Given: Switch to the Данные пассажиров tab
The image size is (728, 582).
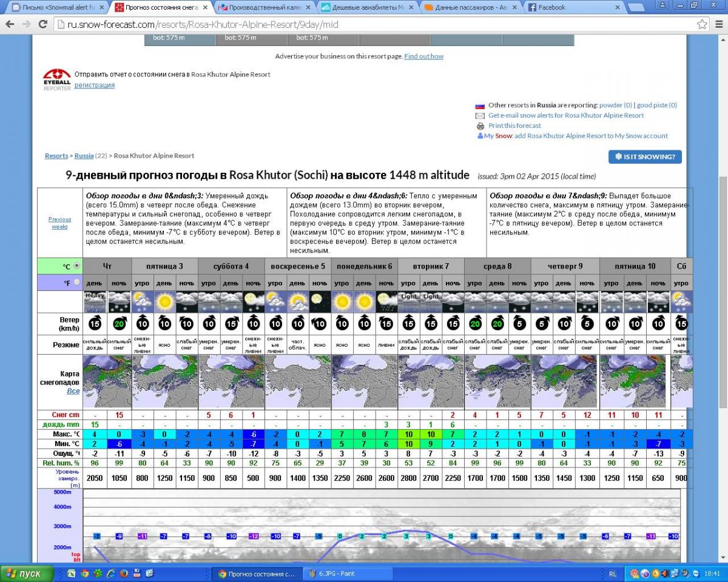Looking at the screenshot, I should [472, 8].
